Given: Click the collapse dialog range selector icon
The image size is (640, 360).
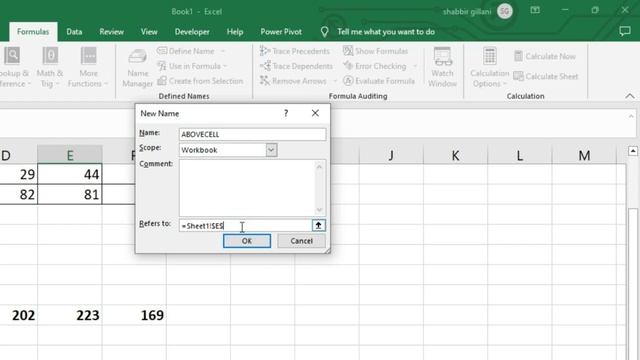Looking at the screenshot, I should pyautogui.click(x=318, y=225).
